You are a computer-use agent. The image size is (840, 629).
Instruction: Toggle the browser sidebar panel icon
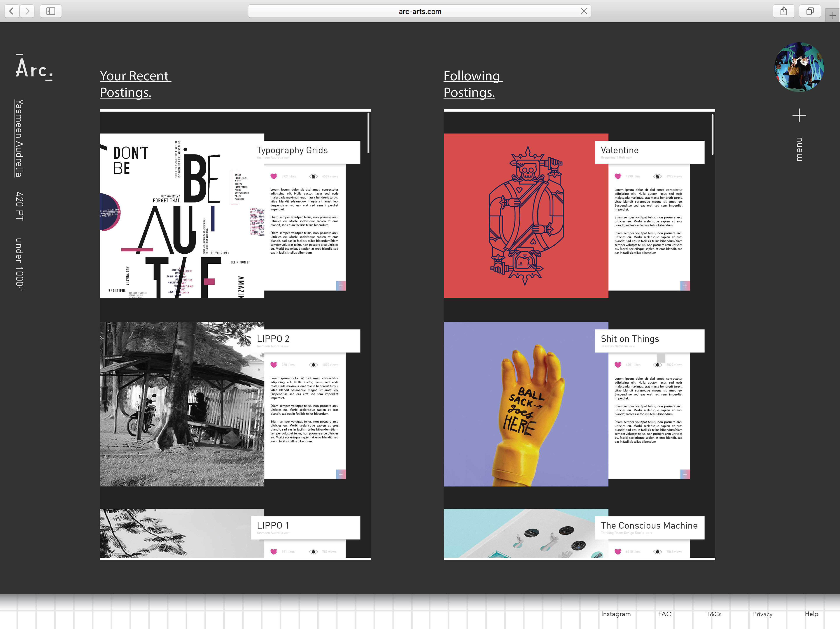click(51, 11)
